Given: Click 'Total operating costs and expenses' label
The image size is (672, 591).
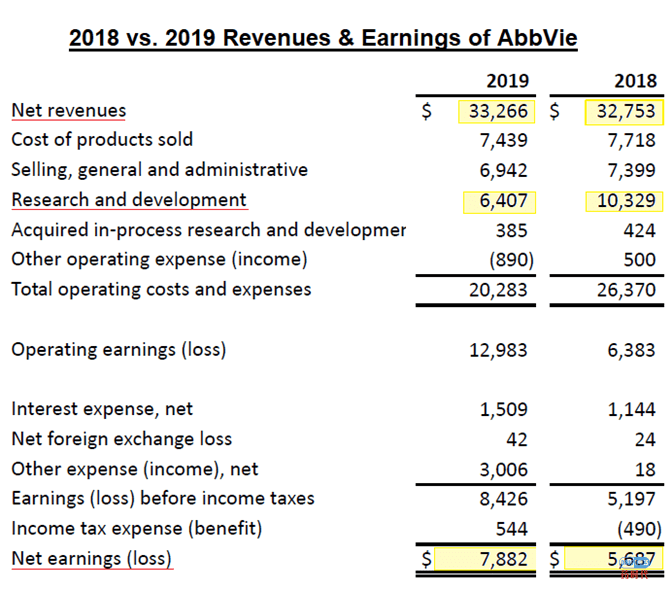Looking at the screenshot, I should click(161, 290).
